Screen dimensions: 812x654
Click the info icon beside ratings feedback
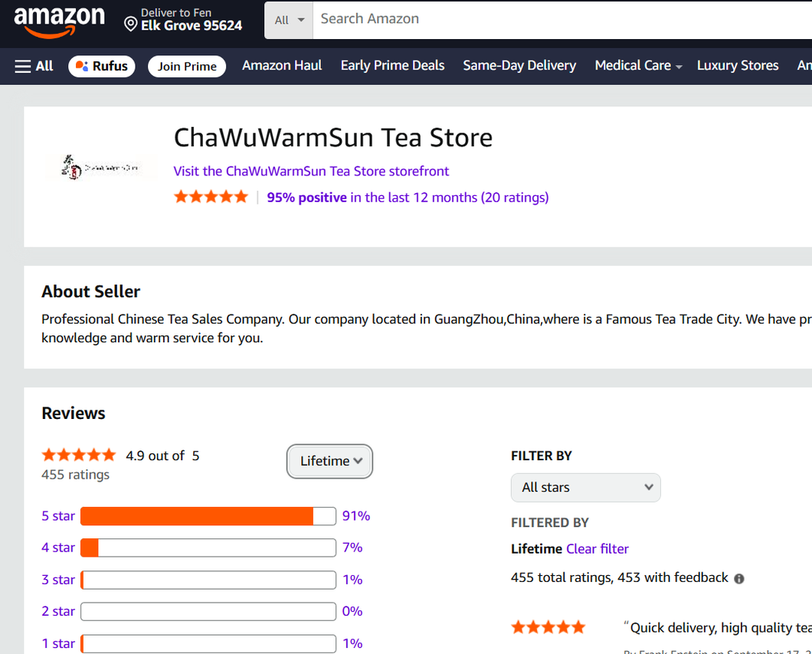[739, 579]
